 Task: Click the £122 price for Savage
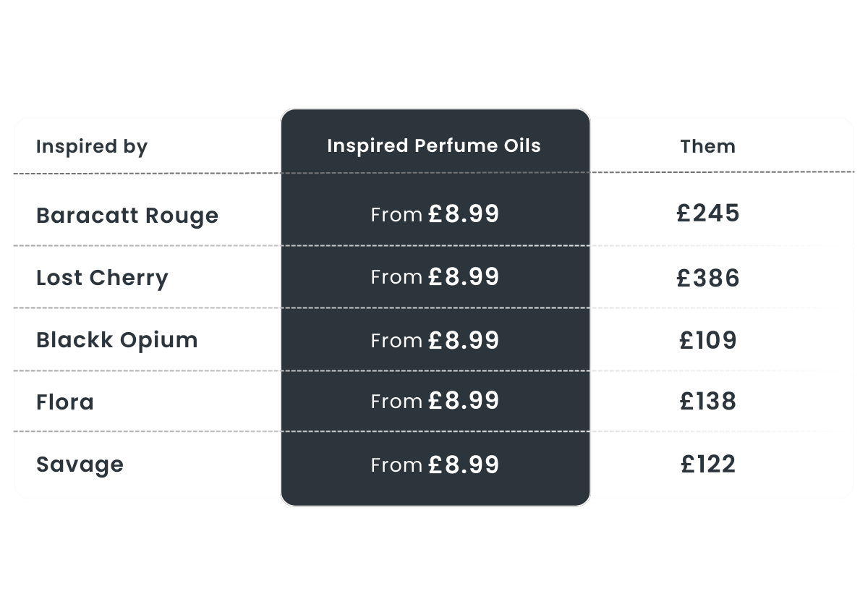point(707,464)
